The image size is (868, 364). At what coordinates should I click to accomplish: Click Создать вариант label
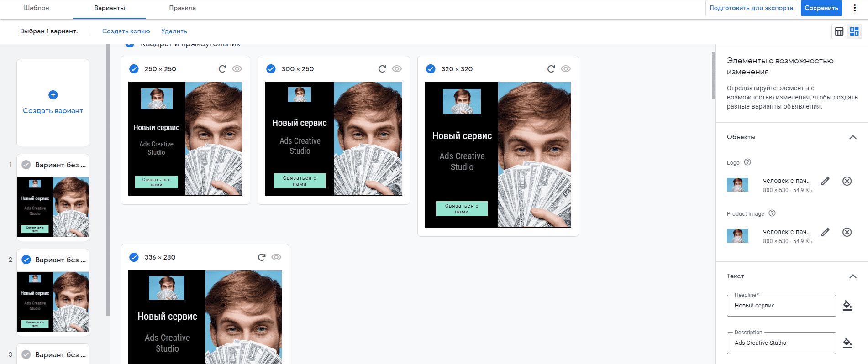[53, 111]
